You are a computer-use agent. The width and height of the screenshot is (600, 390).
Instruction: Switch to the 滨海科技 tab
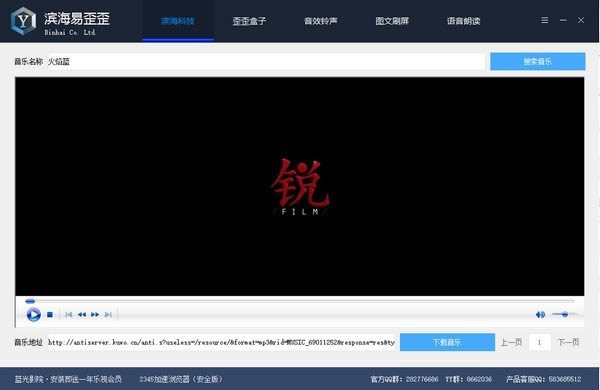point(178,21)
